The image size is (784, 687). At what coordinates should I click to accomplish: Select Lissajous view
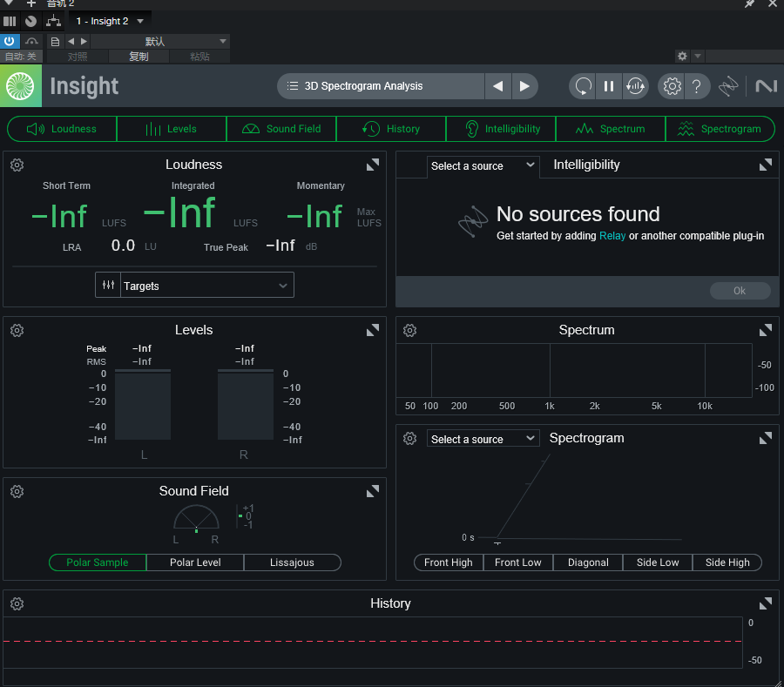coord(293,562)
